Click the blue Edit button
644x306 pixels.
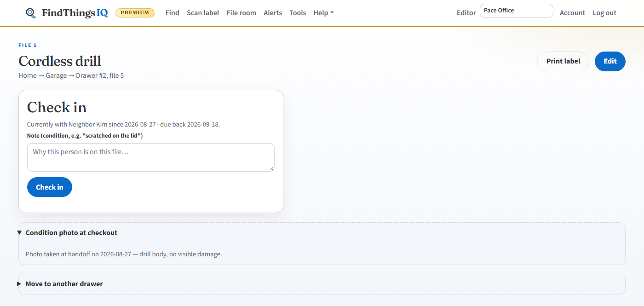[610, 61]
